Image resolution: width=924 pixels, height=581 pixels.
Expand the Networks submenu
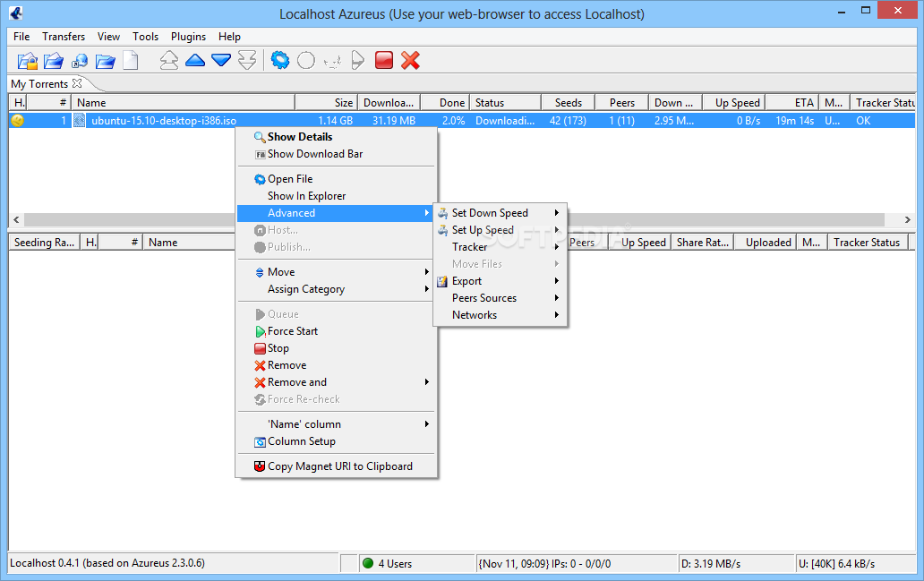point(500,315)
